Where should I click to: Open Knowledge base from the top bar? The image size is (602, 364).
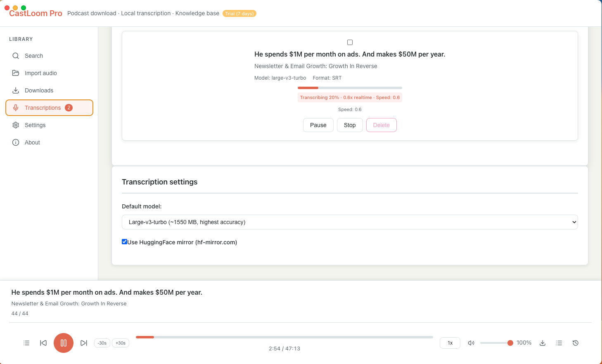197,13
